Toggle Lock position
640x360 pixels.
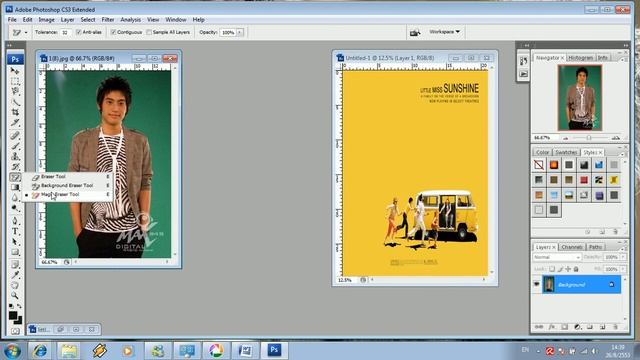tap(568, 269)
